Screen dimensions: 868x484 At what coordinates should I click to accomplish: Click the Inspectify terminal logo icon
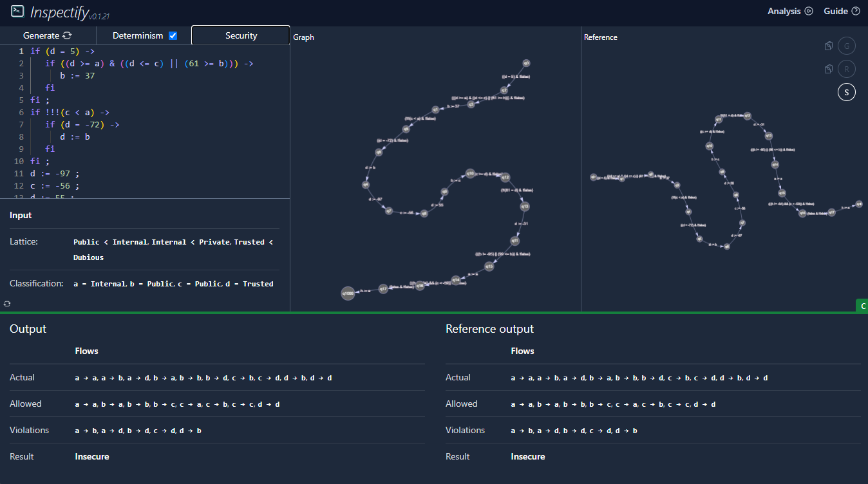tap(17, 11)
